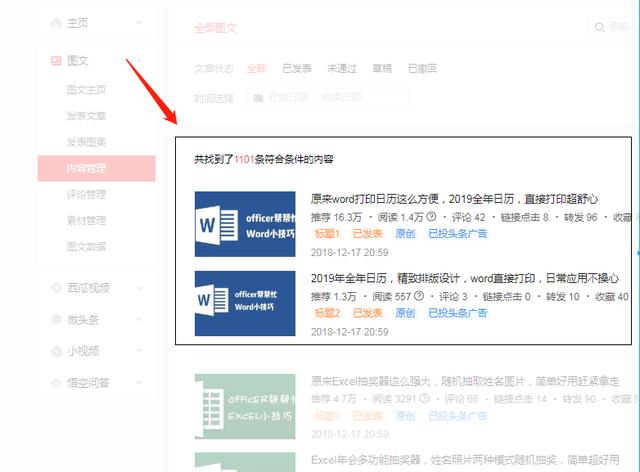Viewport: 640px width, 472px height.
Task: Click 链接点击 8 statistic
Action: pyautogui.click(x=524, y=217)
